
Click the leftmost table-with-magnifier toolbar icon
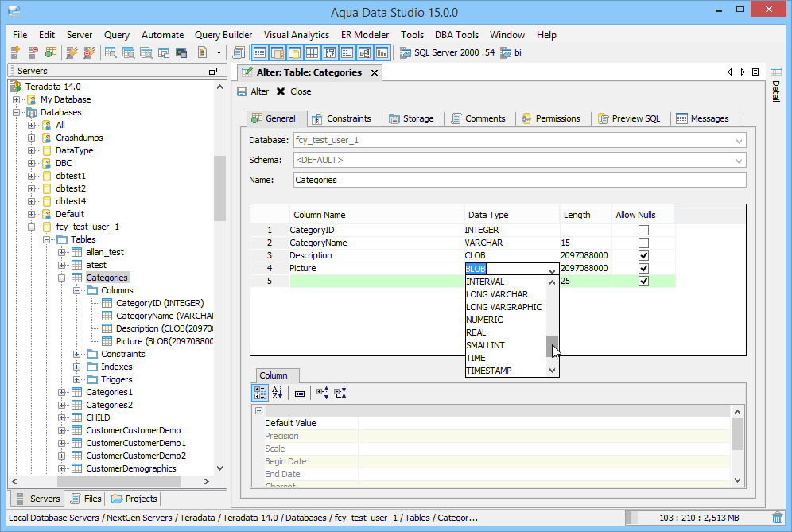pos(111,52)
